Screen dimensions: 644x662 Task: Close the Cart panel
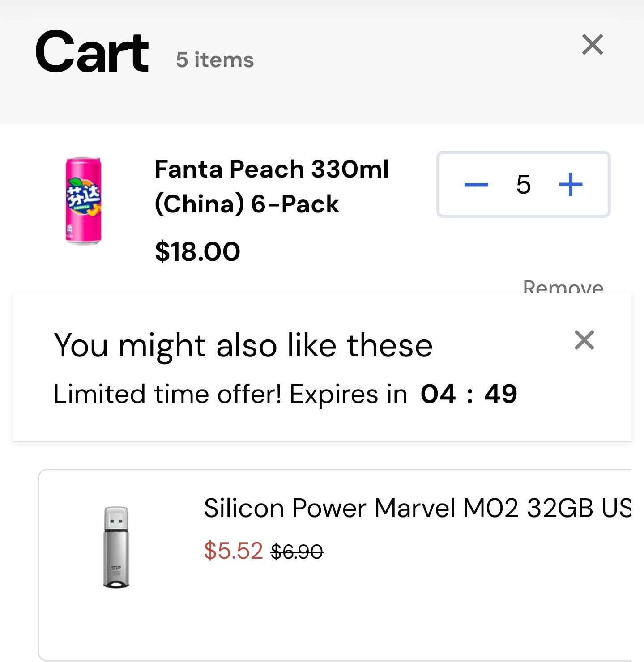coord(593,45)
